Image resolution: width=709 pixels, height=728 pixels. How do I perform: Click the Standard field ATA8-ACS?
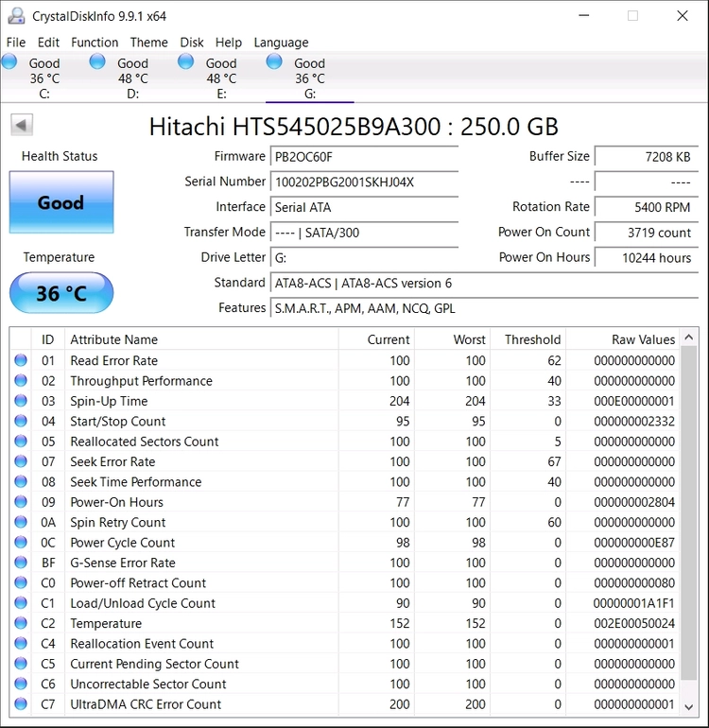click(x=484, y=283)
